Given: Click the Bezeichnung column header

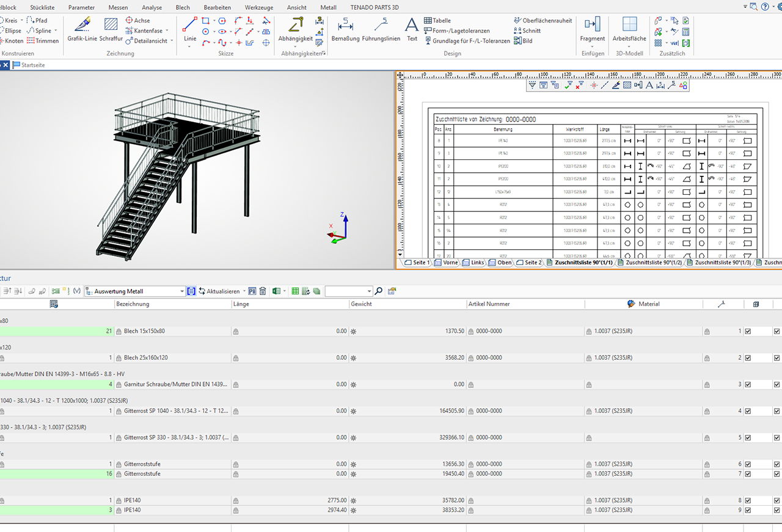Looking at the screenshot, I should [173, 304].
